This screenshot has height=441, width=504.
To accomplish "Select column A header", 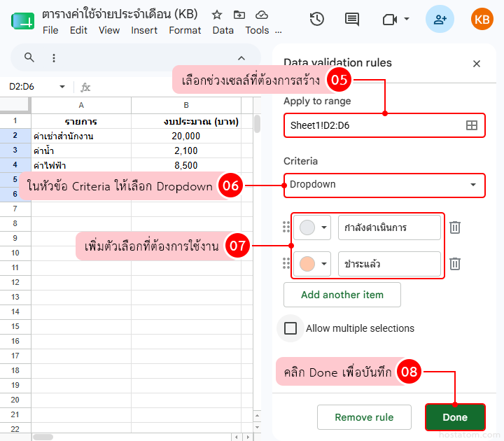I will tap(81, 105).
